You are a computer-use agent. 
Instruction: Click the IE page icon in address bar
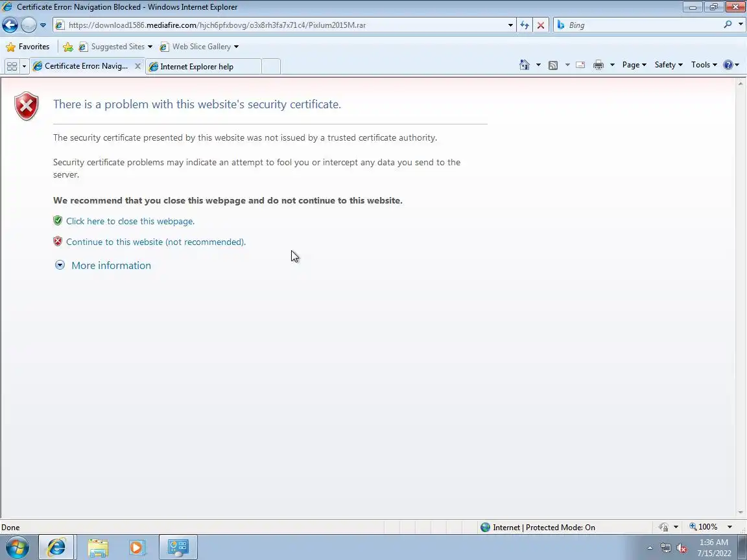[60, 25]
